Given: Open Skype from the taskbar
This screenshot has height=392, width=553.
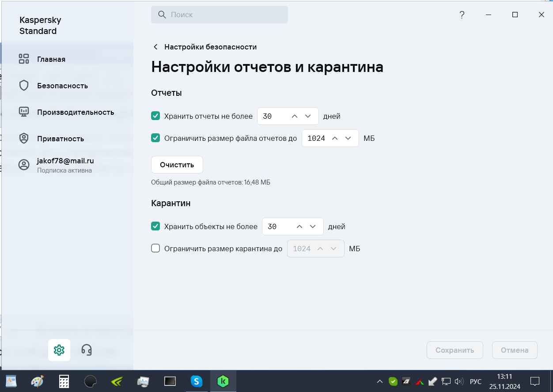Looking at the screenshot, I should point(197,381).
